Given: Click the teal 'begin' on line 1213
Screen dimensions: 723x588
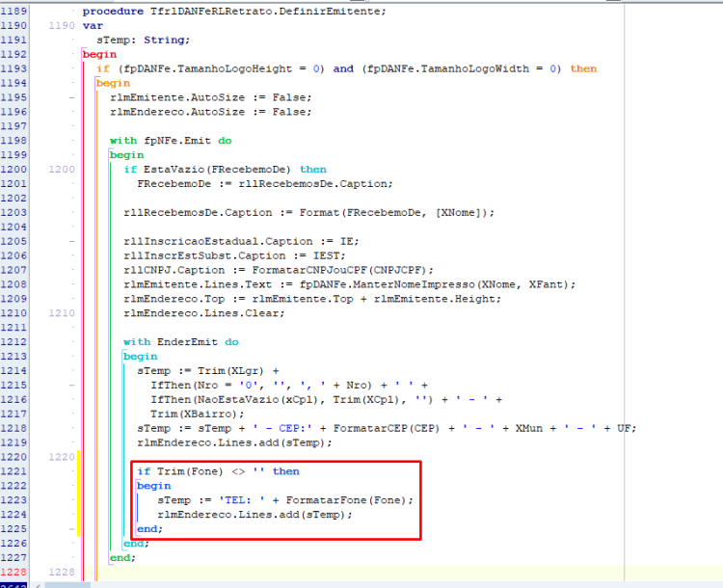Looking at the screenshot, I should tap(140, 357).
